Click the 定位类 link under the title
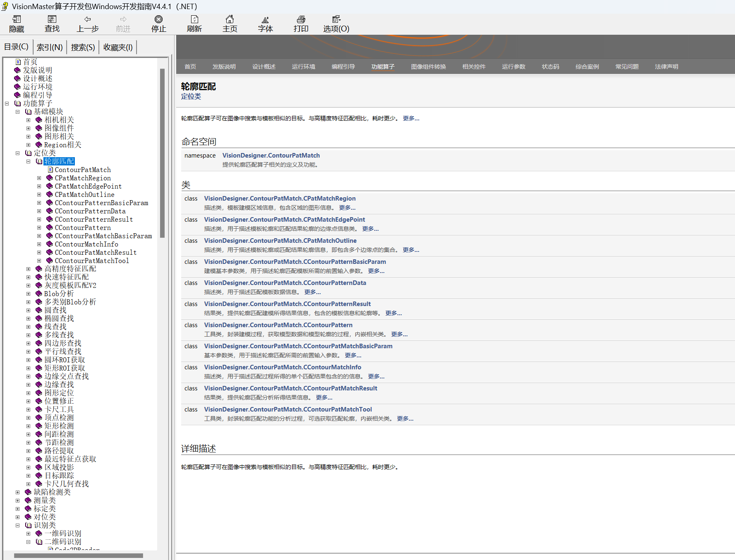Image resolution: width=735 pixels, height=560 pixels. pos(191,96)
